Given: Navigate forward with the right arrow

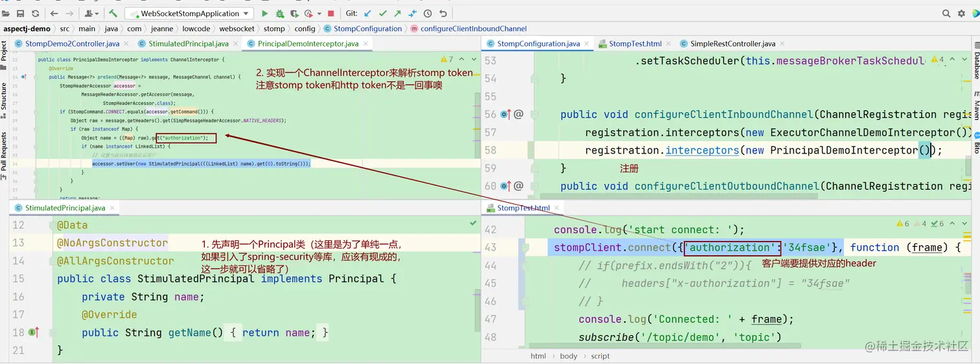Looking at the screenshot, I should click(69, 14).
